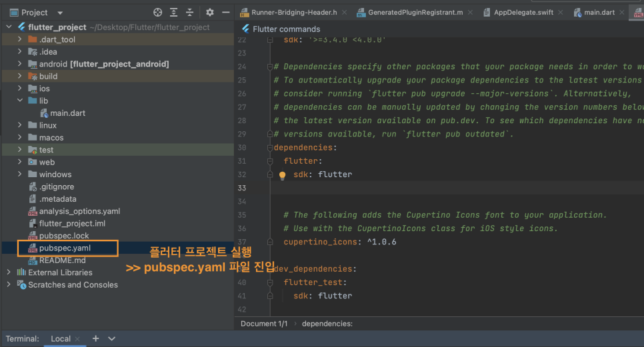Click the locate/select opened file target icon
644x347 pixels.
click(158, 12)
